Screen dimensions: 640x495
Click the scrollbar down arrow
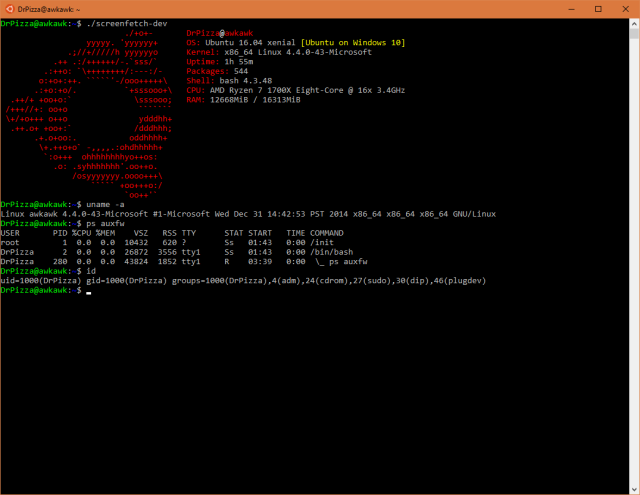[x=634, y=489]
